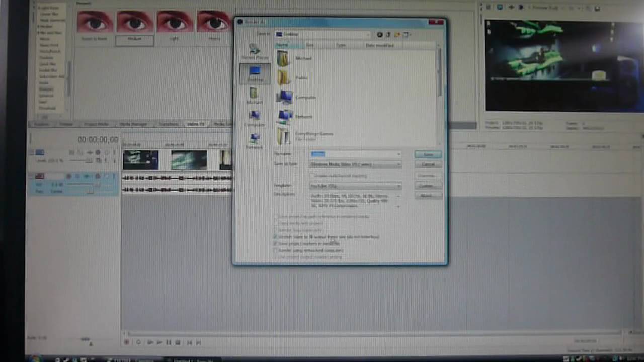
Task: Click Stop in the timeline transport bar
Action: tap(178, 342)
